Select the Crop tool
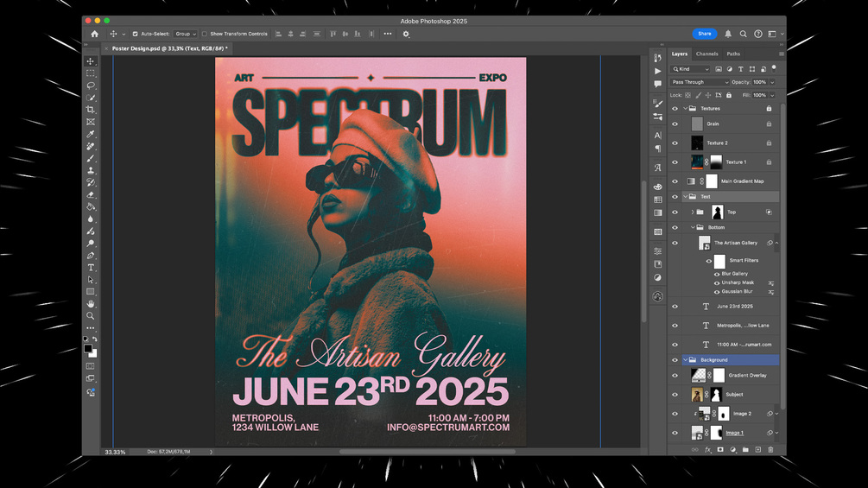 pos(90,110)
